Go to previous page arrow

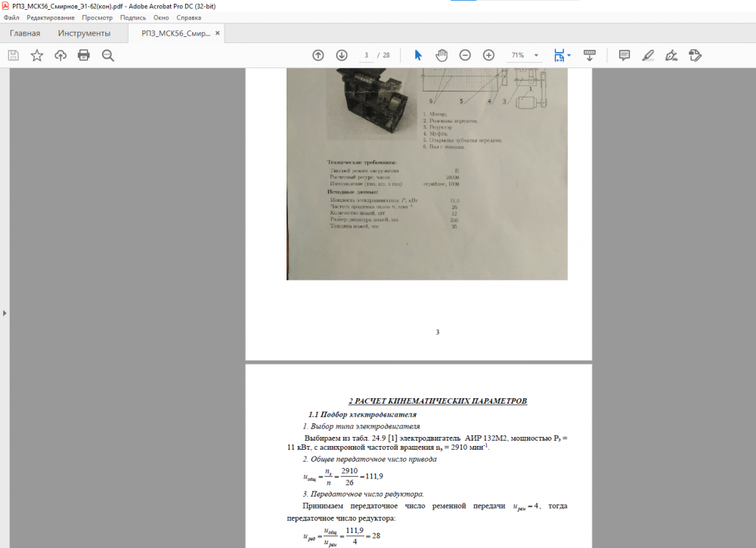click(x=318, y=55)
